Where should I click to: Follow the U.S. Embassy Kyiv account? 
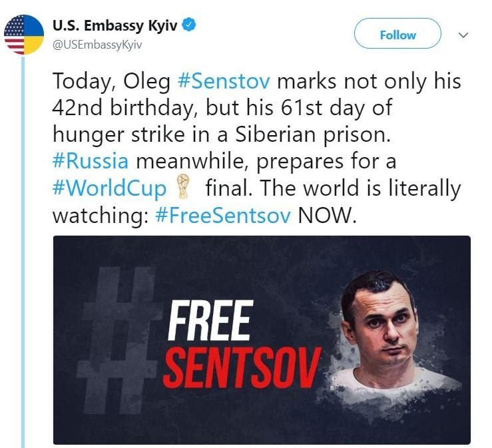[x=397, y=33]
